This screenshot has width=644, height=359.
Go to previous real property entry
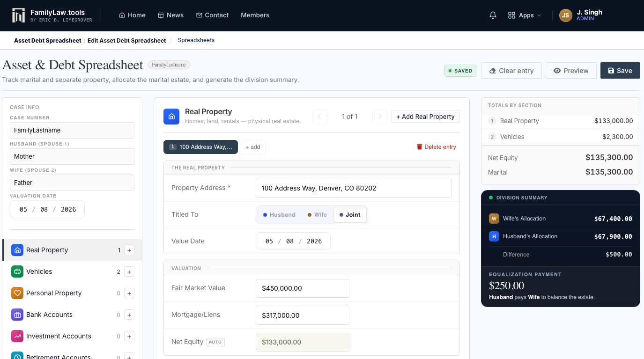pyautogui.click(x=320, y=117)
